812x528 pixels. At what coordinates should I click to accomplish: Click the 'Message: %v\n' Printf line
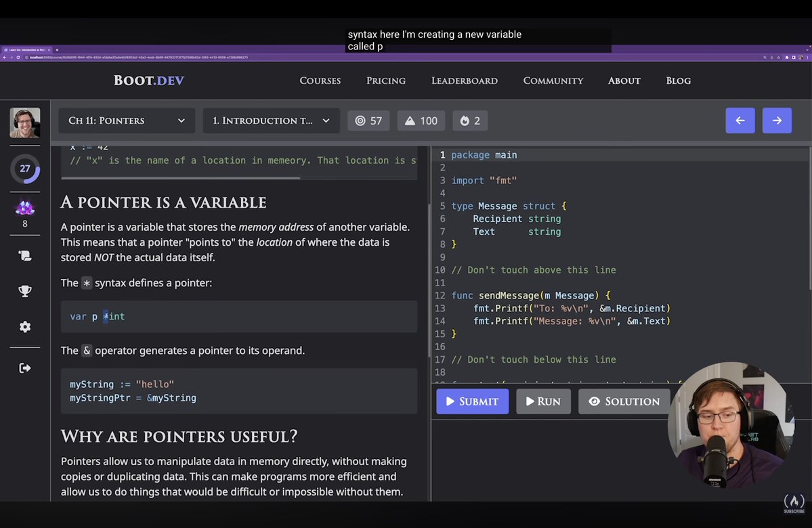click(x=572, y=322)
